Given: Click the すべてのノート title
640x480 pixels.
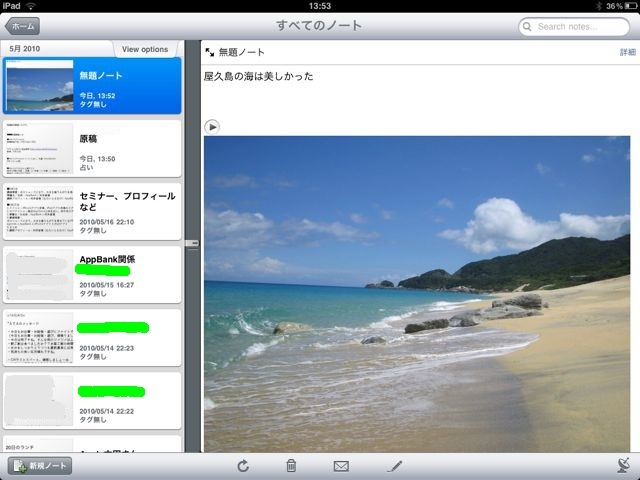Looking at the screenshot, I should click(x=319, y=26).
